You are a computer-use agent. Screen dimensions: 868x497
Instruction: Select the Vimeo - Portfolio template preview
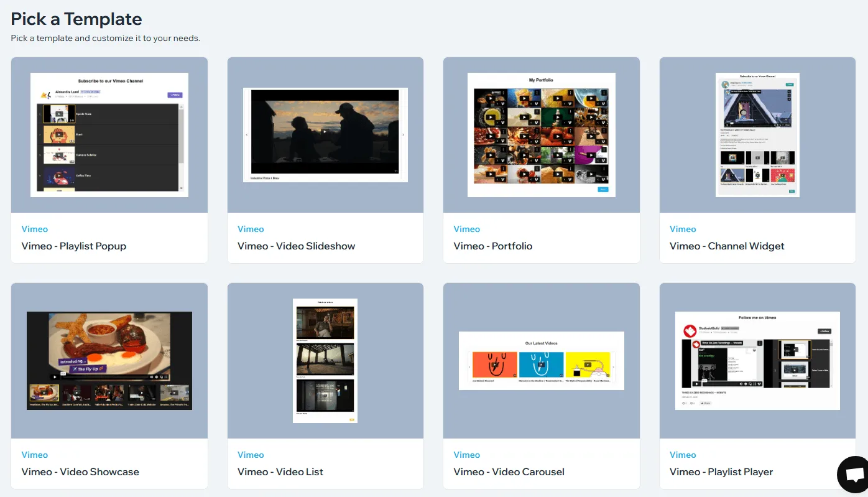(542, 135)
